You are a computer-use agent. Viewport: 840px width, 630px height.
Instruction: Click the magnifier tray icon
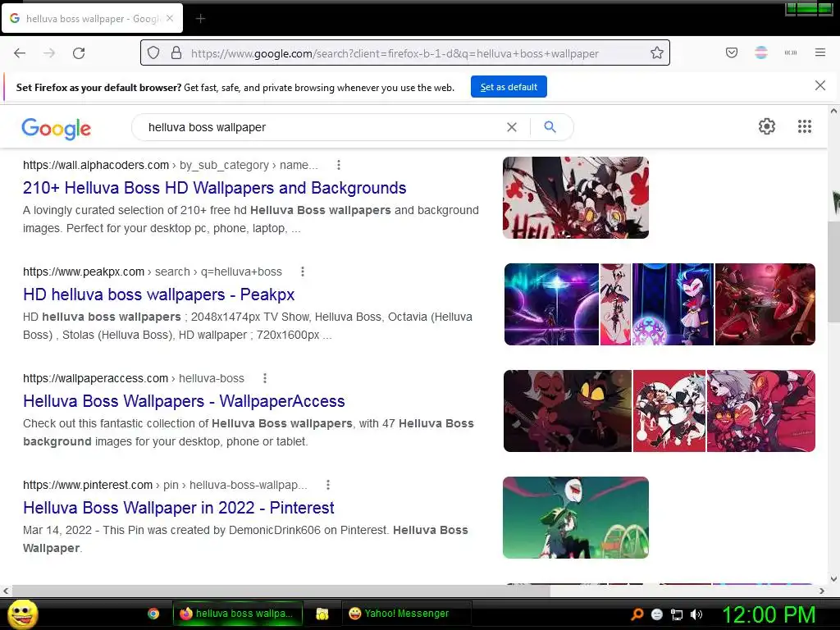click(637, 614)
